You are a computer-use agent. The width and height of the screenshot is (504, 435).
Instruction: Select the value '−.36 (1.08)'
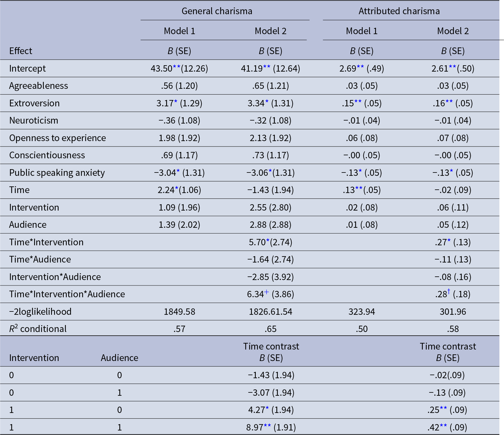179,121
